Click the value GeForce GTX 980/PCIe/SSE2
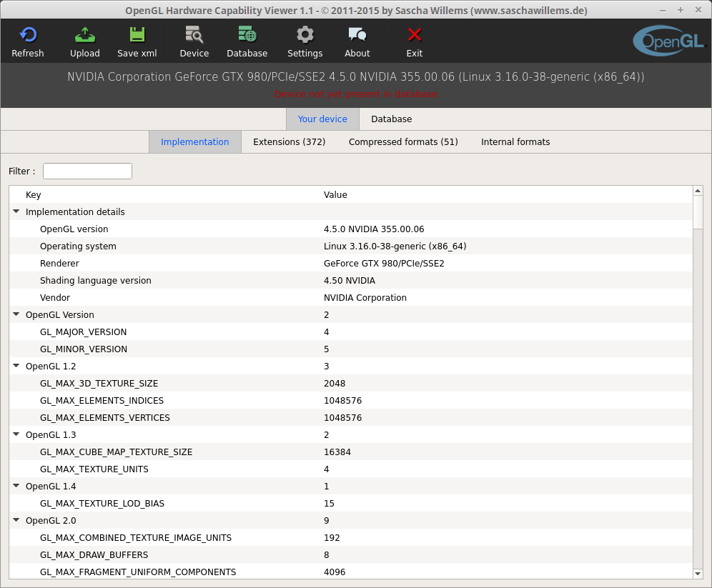 [384, 263]
